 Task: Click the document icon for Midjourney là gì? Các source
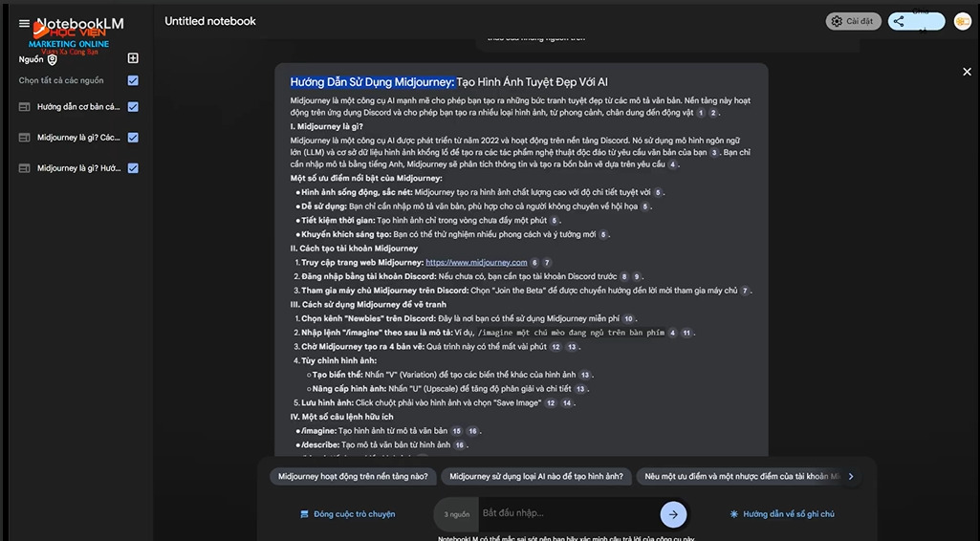tap(24, 138)
